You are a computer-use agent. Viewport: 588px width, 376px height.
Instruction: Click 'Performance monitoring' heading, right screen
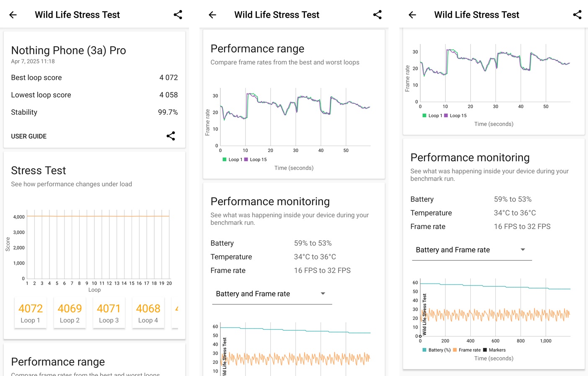click(x=470, y=157)
